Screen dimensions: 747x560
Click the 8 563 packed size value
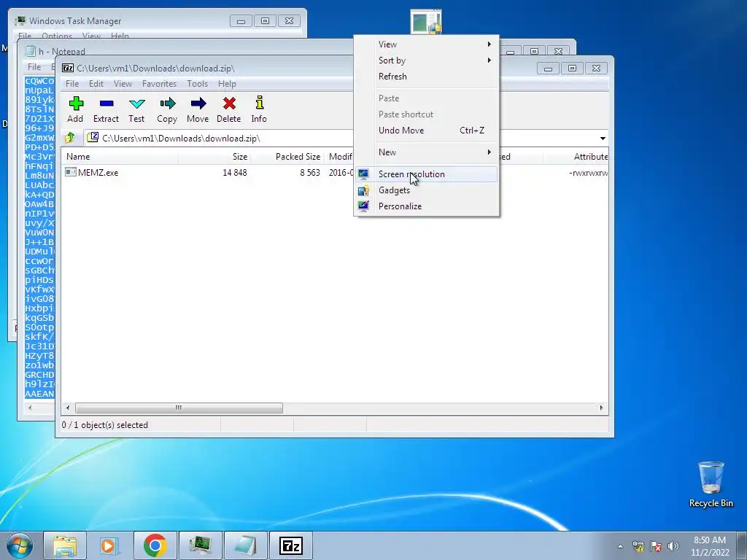tap(309, 173)
